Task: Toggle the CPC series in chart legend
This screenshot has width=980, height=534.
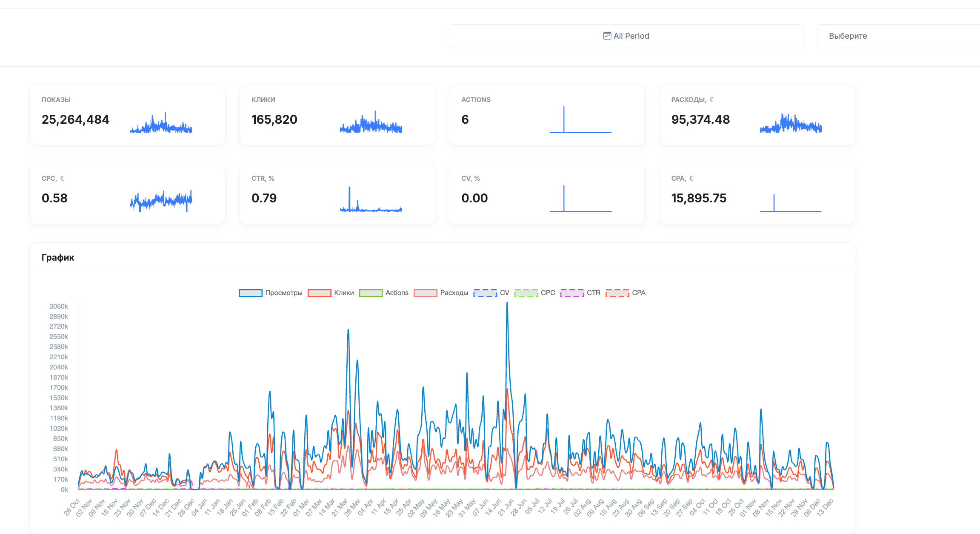Action: click(x=534, y=293)
